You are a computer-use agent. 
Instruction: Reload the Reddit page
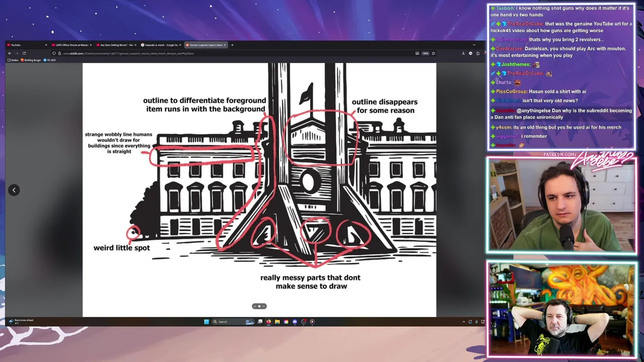click(24, 53)
